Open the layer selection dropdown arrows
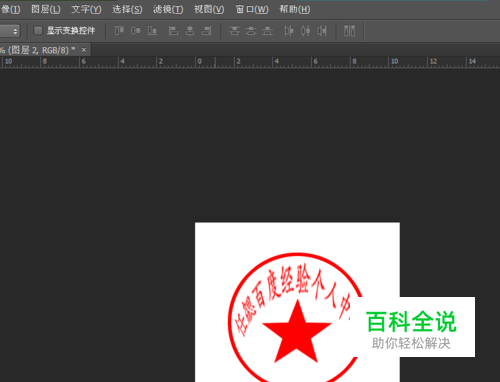 (15, 31)
